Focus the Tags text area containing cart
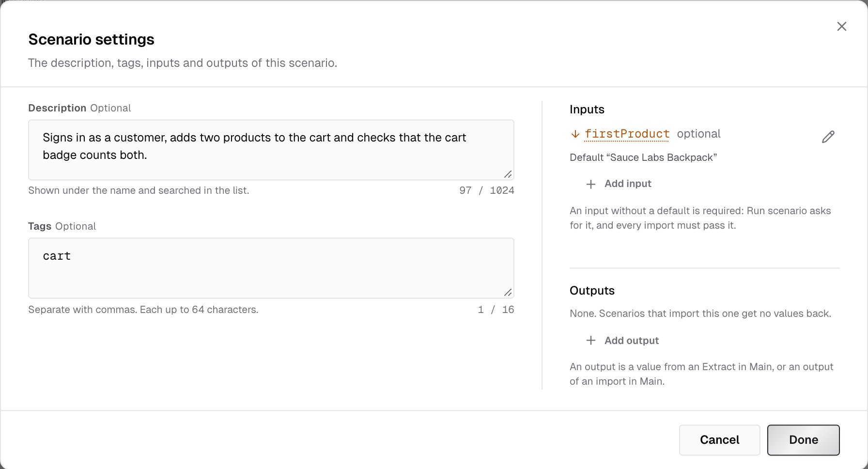Screen dimensions: 868x469 [271, 268]
